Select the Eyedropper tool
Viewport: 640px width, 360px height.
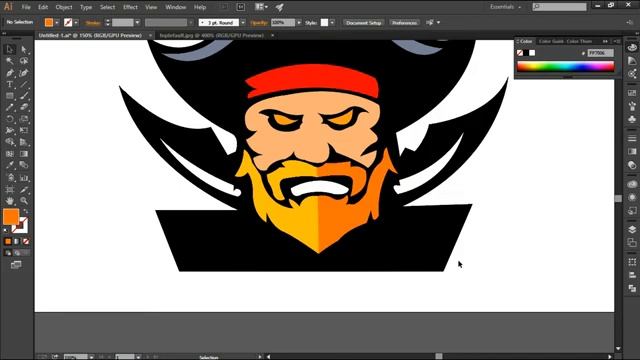point(10,165)
